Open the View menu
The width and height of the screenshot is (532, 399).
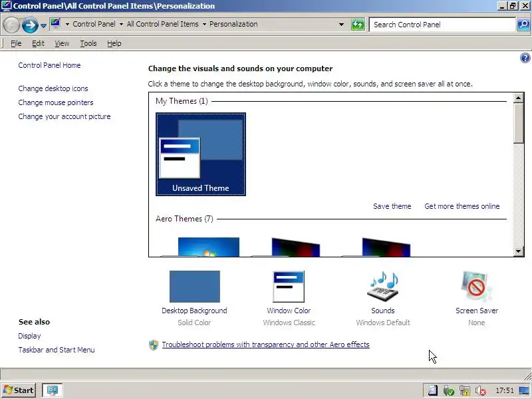point(62,43)
